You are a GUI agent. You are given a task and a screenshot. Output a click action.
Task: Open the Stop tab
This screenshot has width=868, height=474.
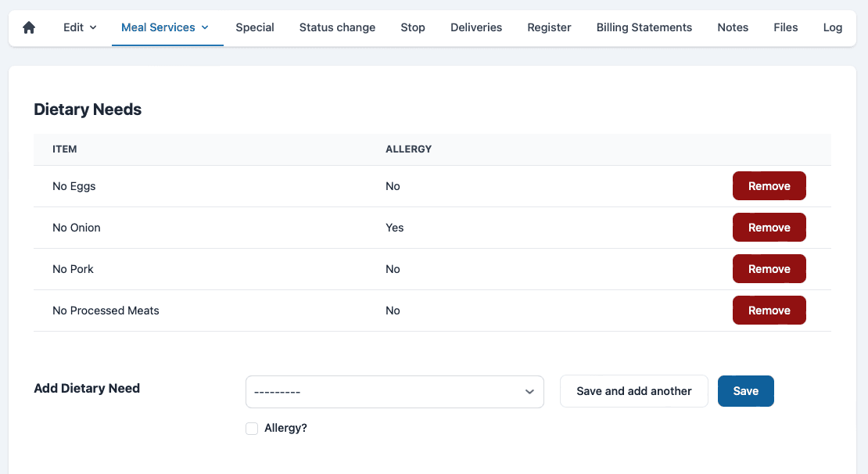click(x=413, y=27)
